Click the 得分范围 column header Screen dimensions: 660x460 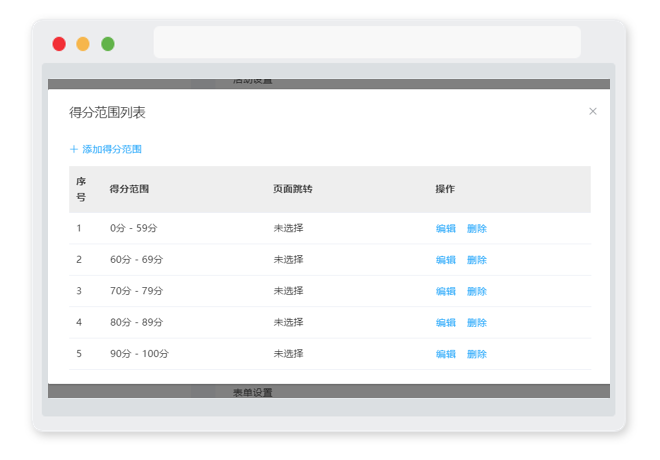(x=129, y=189)
